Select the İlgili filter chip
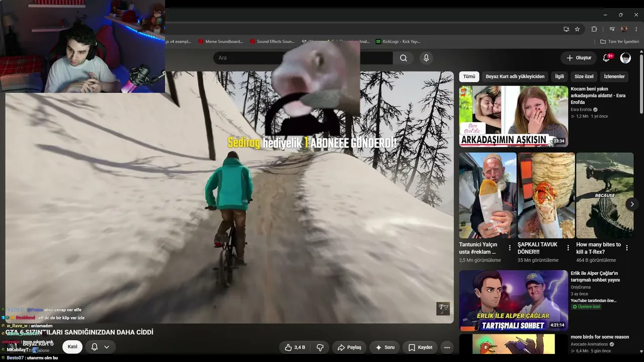 [559, 76]
